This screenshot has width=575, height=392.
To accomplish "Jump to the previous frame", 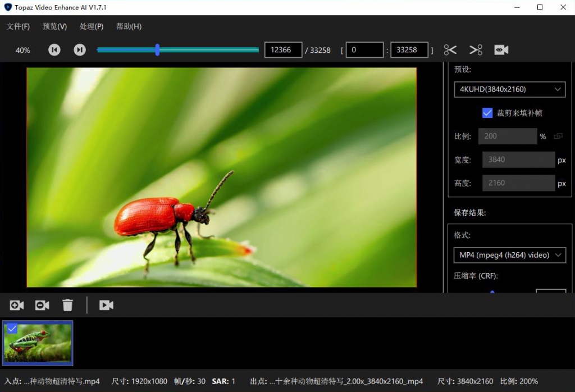I will tap(54, 50).
